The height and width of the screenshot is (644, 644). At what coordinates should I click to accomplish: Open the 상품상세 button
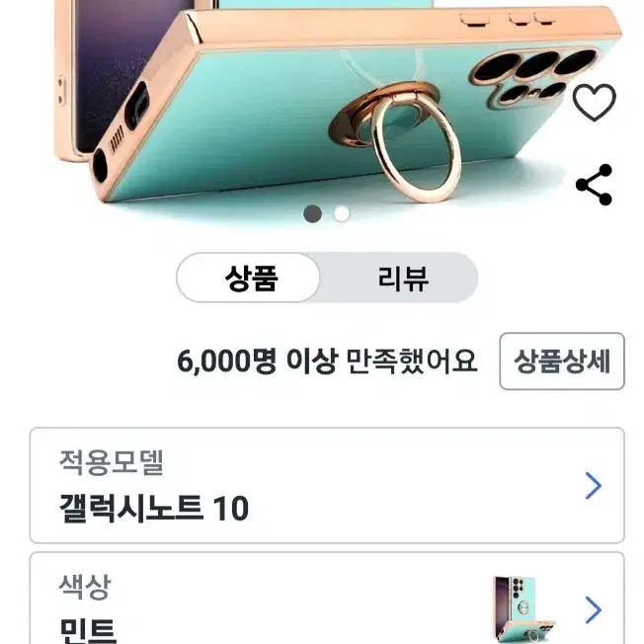[x=562, y=362]
